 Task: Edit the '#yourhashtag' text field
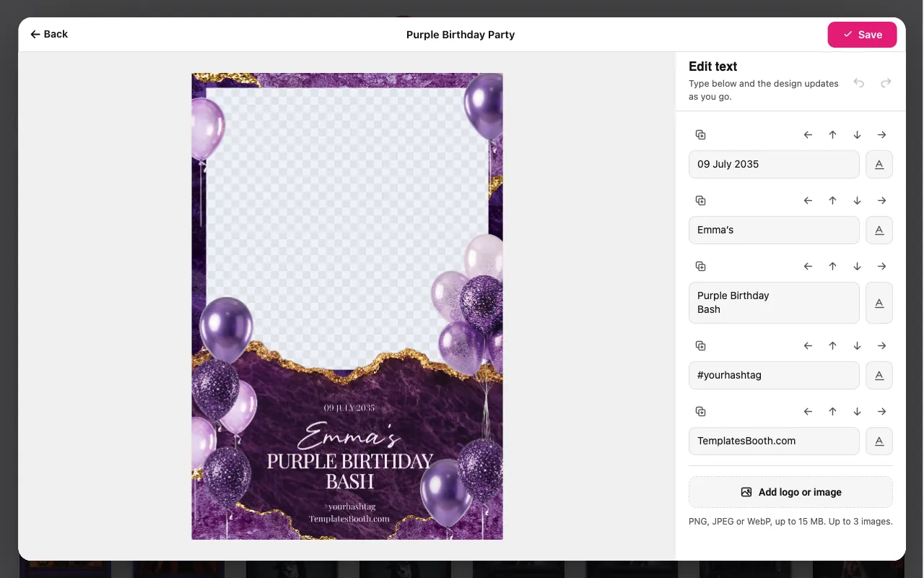tap(774, 375)
